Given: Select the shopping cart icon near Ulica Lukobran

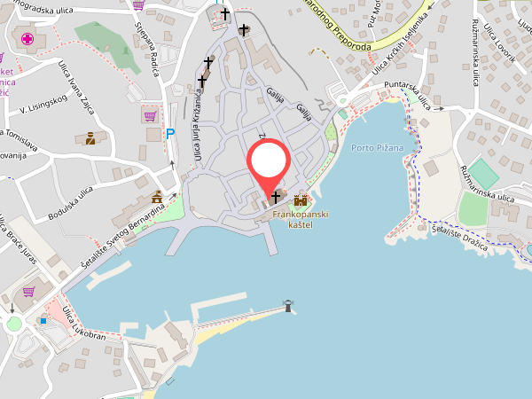Looking at the screenshot, I should 29,292.
